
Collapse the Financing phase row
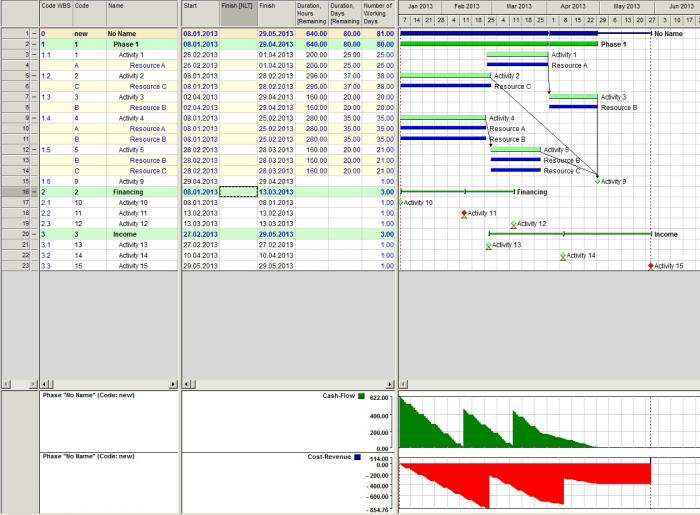[x=34, y=192]
